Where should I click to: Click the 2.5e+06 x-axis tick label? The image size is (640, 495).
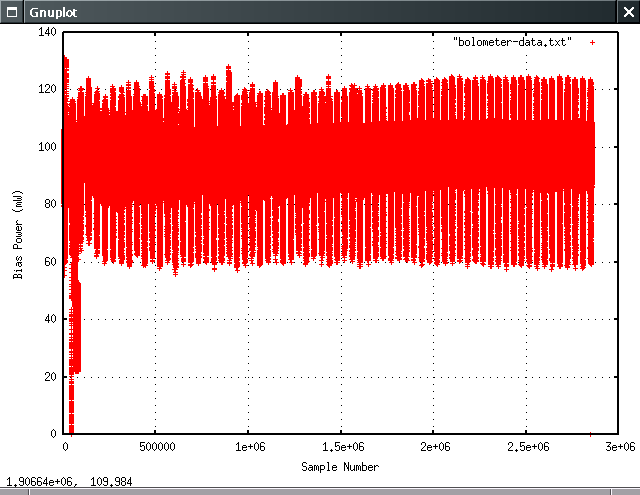pos(526,446)
